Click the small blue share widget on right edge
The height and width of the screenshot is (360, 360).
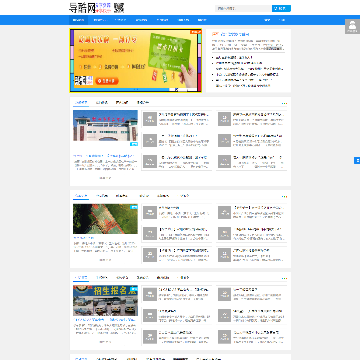pos(357,161)
